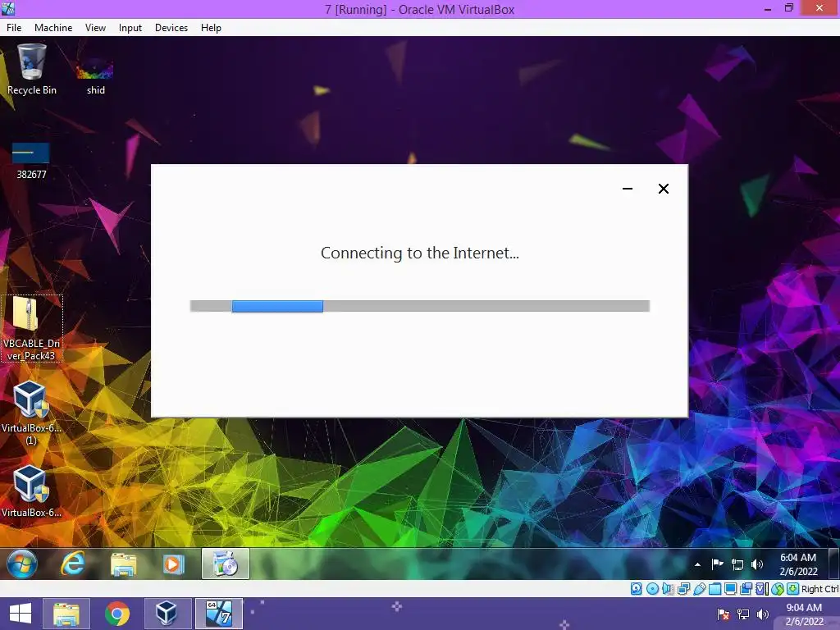Image resolution: width=840 pixels, height=630 pixels.
Task: Open host network tray icon
Action: [x=743, y=614]
